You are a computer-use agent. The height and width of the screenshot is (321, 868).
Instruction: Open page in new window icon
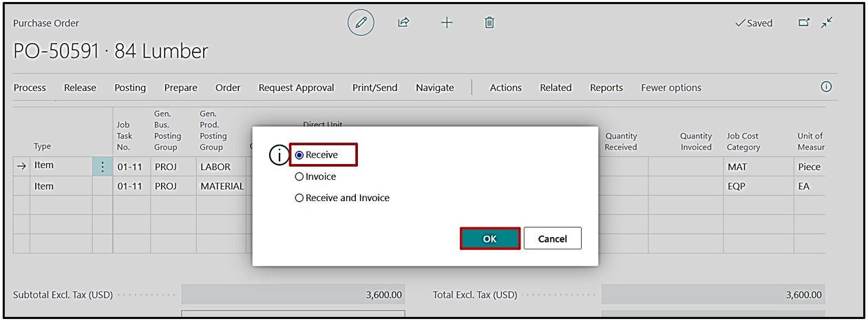[x=803, y=23]
